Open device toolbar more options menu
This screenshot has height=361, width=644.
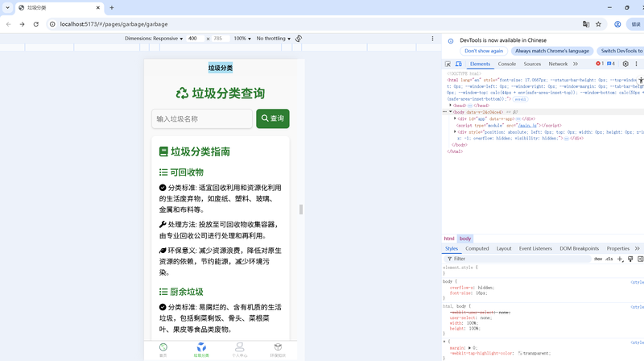pos(432,38)
